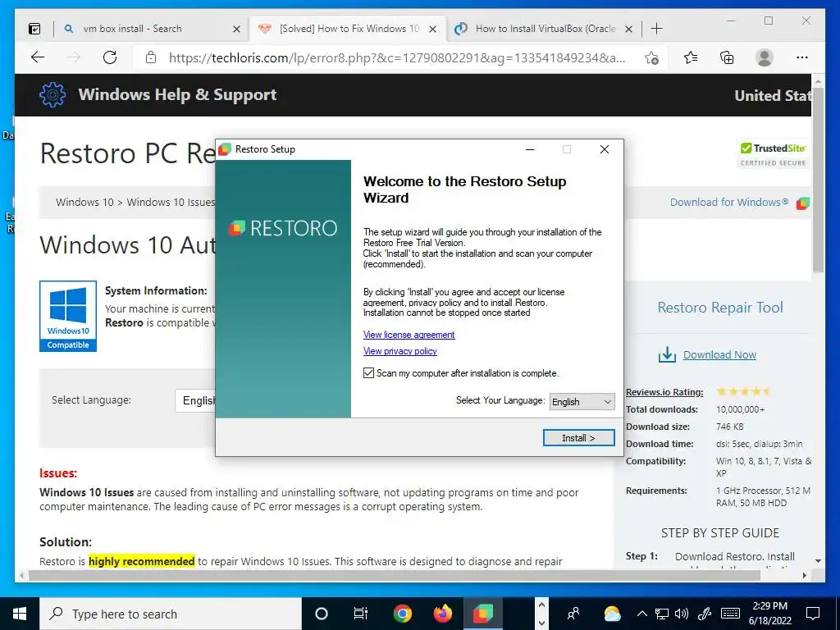
Task: Open Google Chrome from the taskbar
Action: coord(402,614)
